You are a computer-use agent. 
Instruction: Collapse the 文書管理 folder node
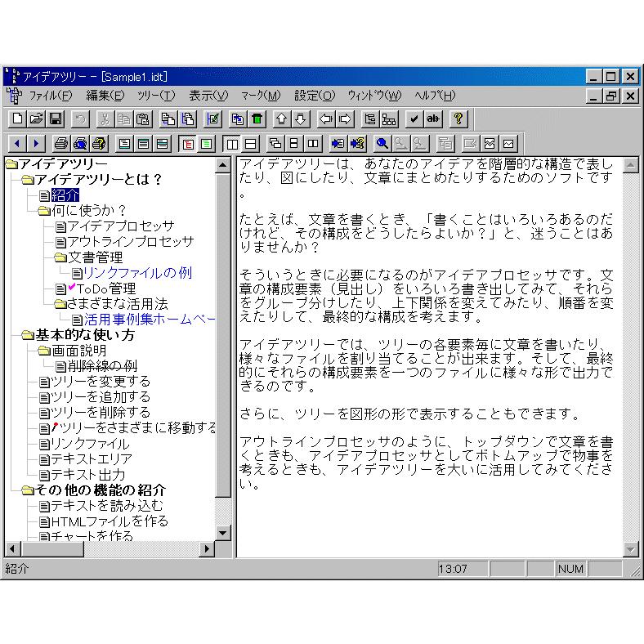point(60,257)
